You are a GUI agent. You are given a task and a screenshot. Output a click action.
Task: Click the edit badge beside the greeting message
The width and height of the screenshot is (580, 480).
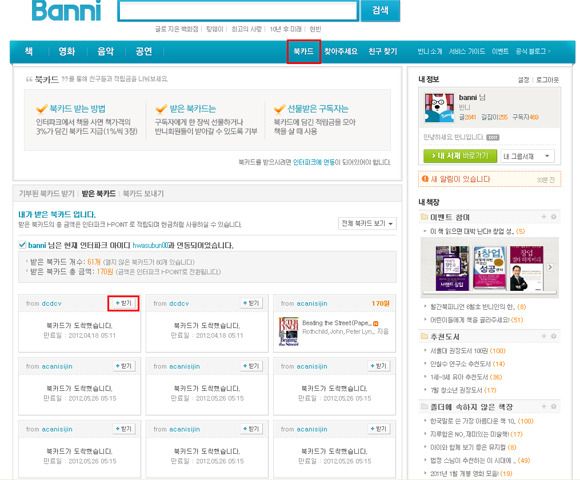[493, 138]
